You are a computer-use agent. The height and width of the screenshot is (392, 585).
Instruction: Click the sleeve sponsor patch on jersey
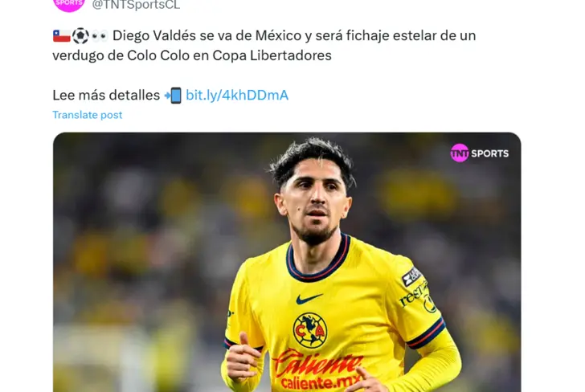411,277
